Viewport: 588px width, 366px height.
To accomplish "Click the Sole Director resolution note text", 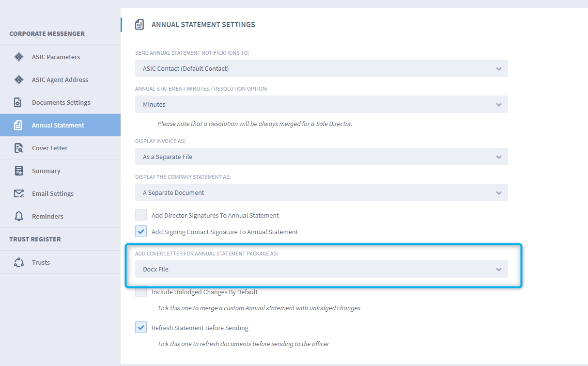I will [255, 124].
